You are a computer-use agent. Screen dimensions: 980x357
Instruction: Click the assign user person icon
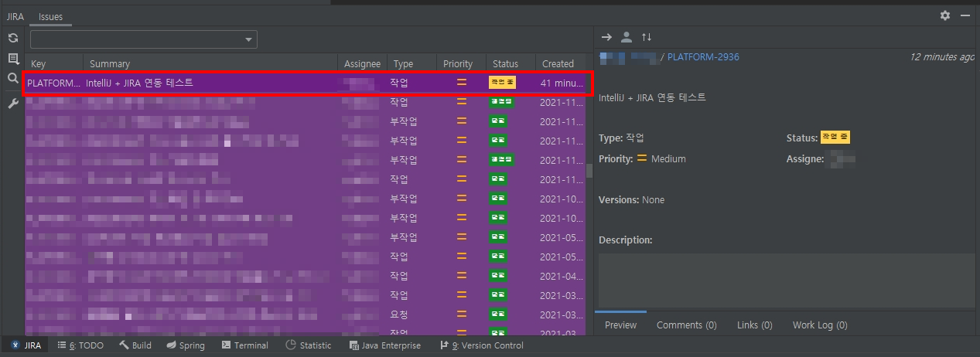627,37
